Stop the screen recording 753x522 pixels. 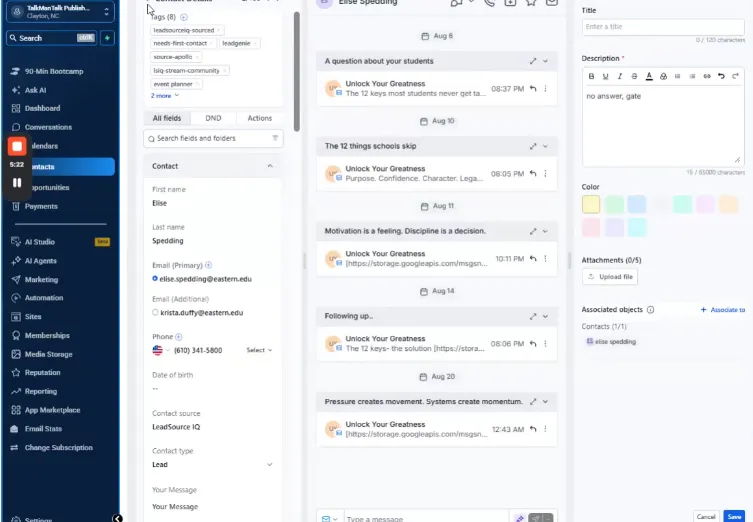click(17, 146)
